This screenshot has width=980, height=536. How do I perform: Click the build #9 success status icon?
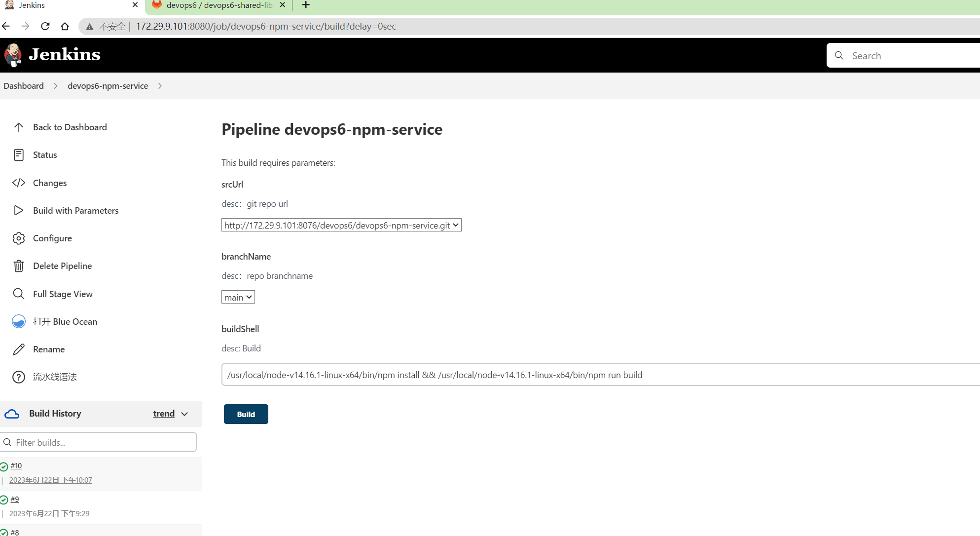tap(4, 500)
